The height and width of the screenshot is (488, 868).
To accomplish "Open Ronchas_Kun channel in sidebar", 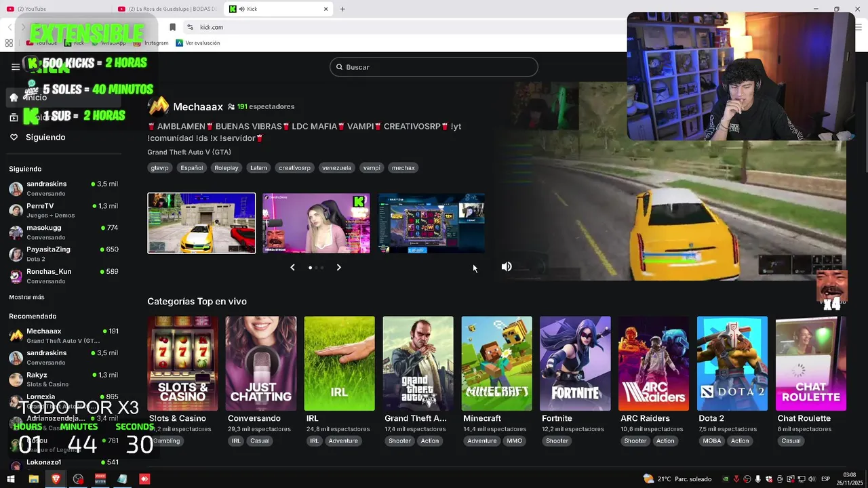I will pyautogui.click(x=63, y=276).
